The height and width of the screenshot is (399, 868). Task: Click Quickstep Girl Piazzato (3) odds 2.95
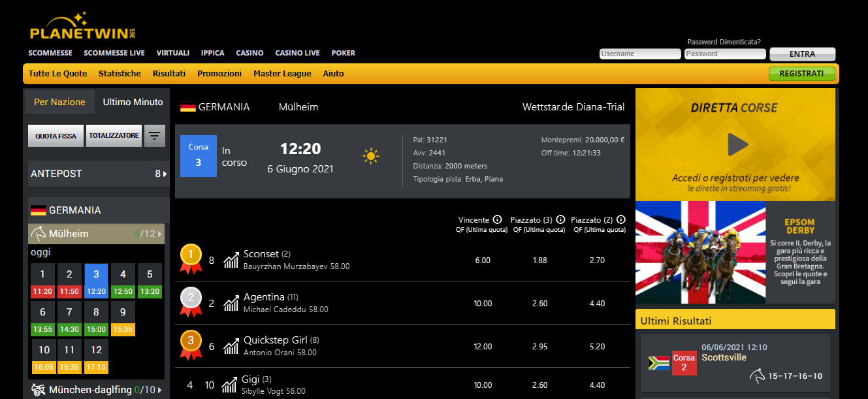click(x=539, y=346)
